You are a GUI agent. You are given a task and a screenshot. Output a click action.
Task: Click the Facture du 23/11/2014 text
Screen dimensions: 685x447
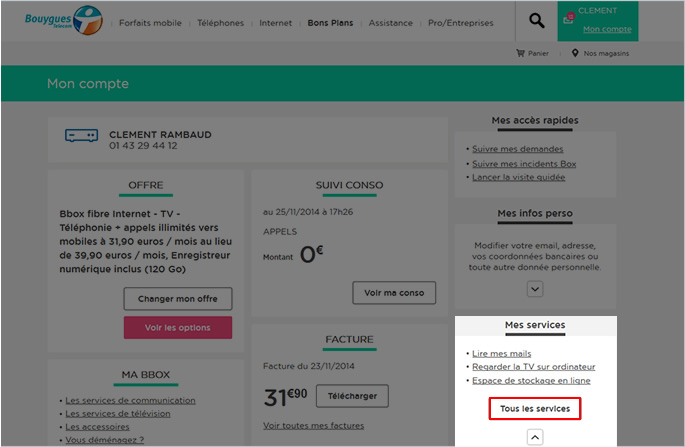308,366
